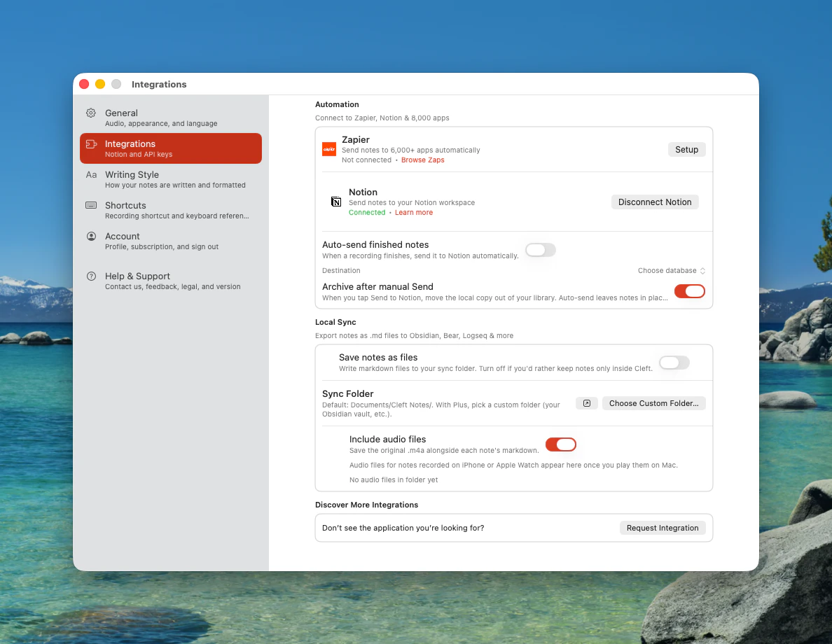Open Help & Support section
832x644 pixels.
coord(171,281)
